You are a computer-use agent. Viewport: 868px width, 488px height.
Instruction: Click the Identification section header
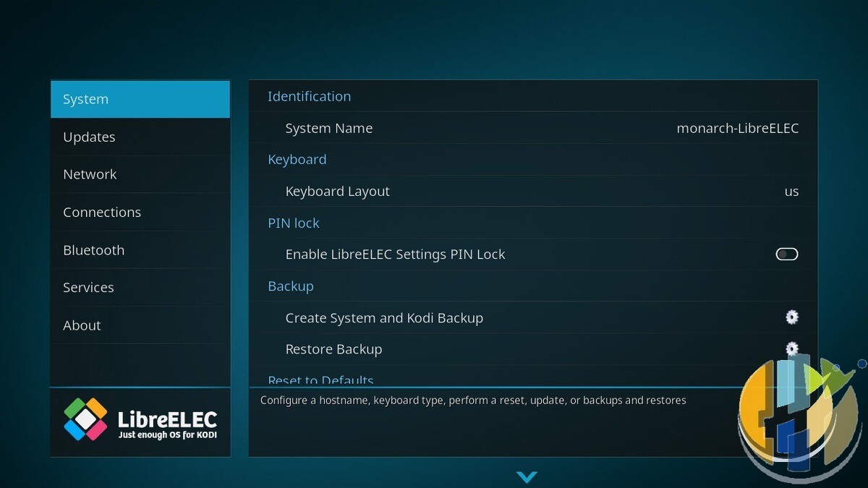pos(309,96)
